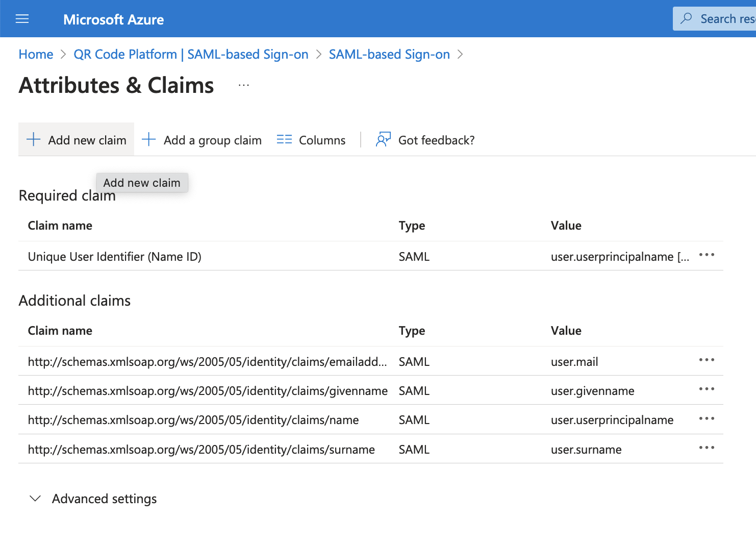
Task: Open QR Code Platform SAML-based Sign-on breadcrumb
Action: click(191, 54)
